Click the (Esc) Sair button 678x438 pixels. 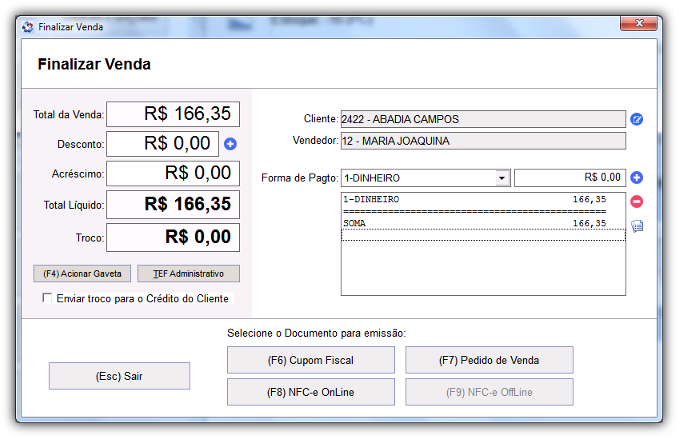click(x=119, y=376)
